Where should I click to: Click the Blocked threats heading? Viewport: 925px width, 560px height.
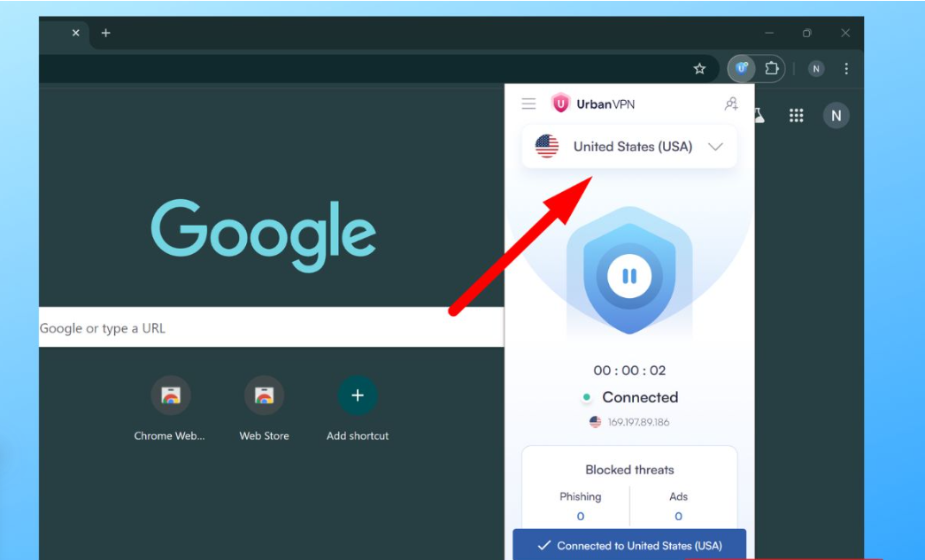coord(629,470)
